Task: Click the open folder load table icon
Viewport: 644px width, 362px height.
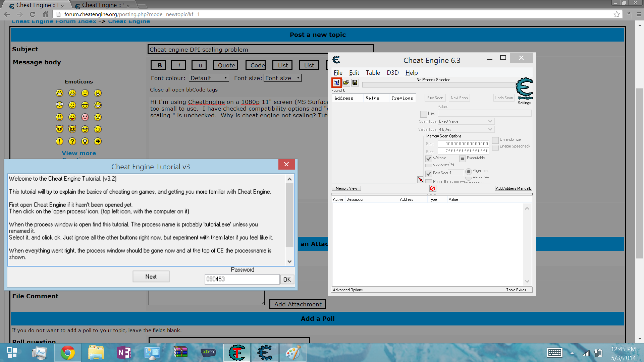Action: pyautogui.click(x=346, y=82)
